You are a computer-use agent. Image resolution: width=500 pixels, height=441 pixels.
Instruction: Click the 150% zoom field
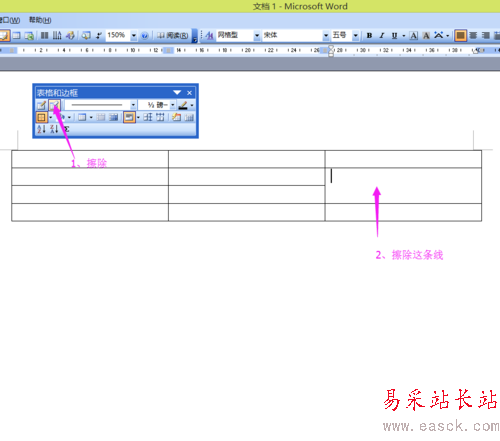[x=117, y=35]
